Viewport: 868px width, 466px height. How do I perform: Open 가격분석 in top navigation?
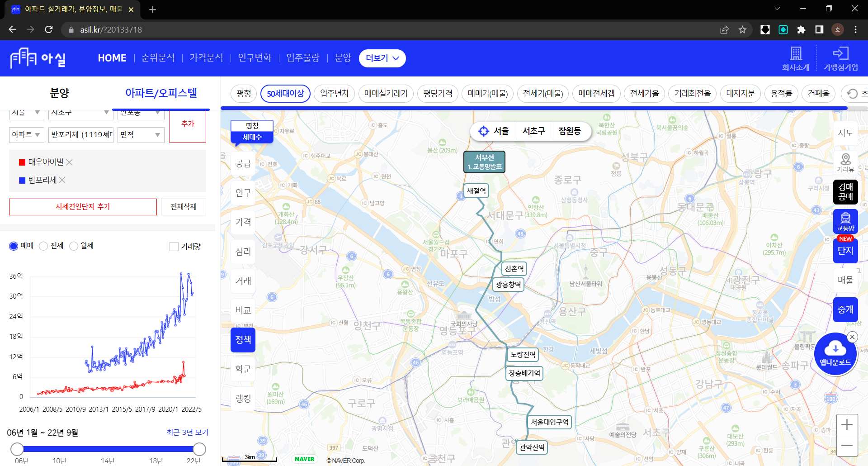tap(206, 58)
